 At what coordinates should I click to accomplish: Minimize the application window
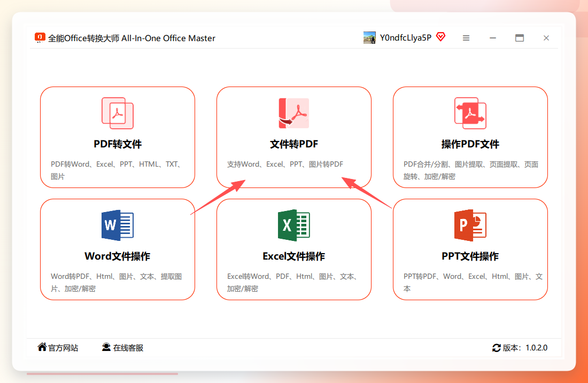point(493,38)
